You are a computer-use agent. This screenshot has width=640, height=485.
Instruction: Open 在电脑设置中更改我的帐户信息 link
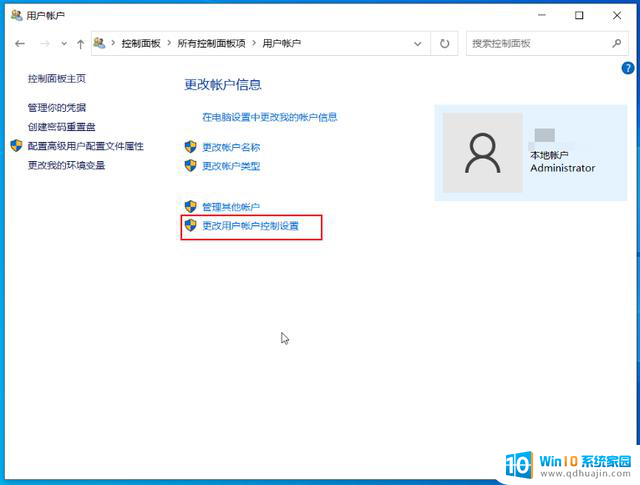click(x=270, y=117)
